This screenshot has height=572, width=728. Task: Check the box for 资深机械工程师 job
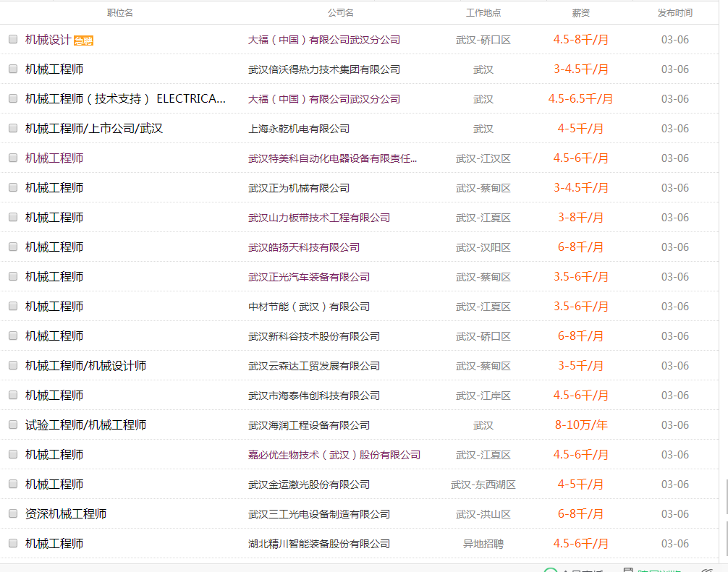point(13,514)
